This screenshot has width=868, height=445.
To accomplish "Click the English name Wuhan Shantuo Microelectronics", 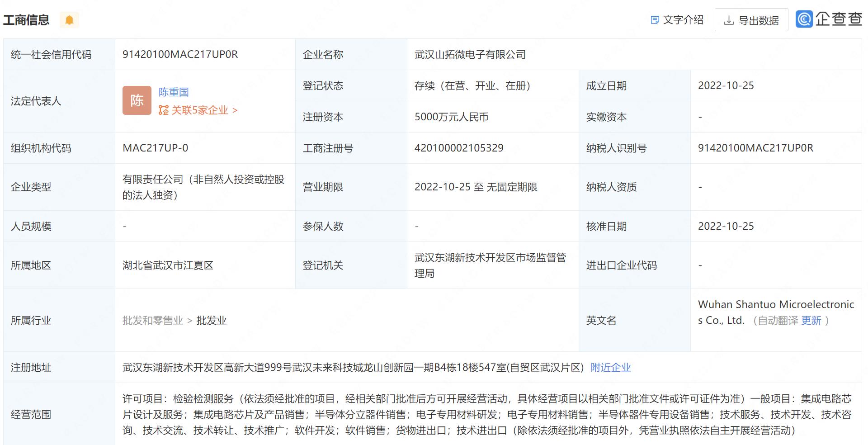I will [x=776, y=304].
